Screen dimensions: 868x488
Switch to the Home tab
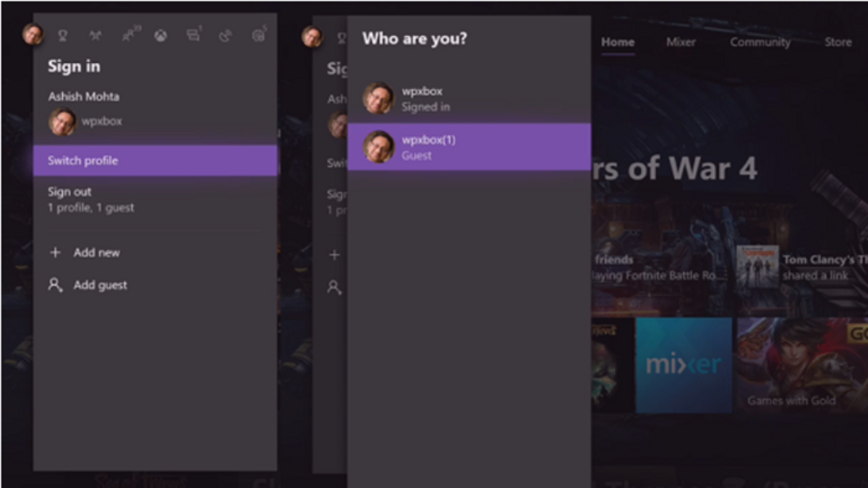pos(618,42)
